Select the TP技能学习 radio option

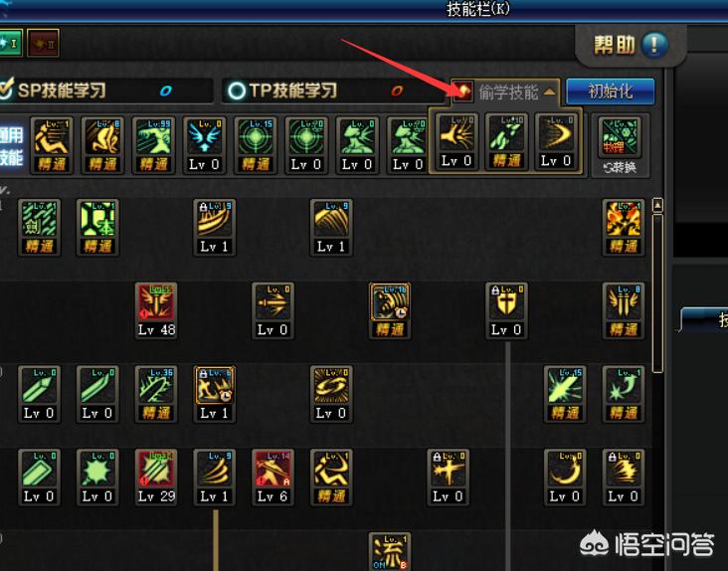tap(237, 91)
